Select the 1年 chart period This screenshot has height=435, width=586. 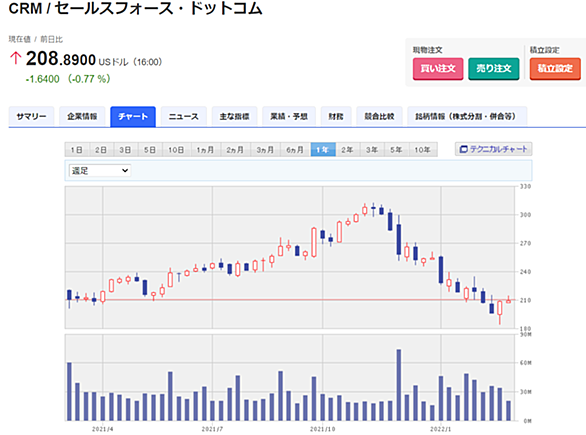pos(323,150)
